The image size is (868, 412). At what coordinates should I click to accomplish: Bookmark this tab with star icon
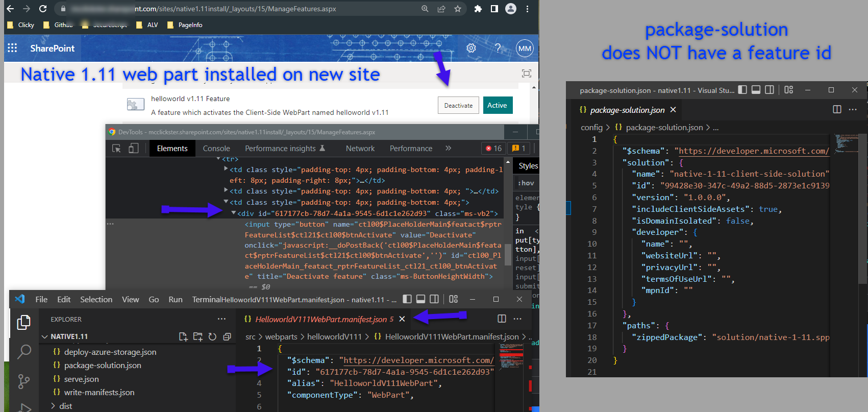pyautogui.click(x=458, y=9)
